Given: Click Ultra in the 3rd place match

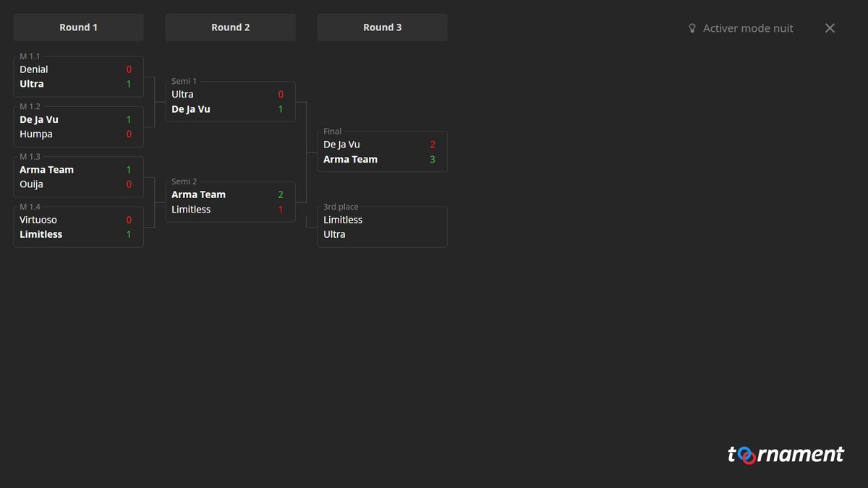Looking at the screenshot, I should (334, 234).
